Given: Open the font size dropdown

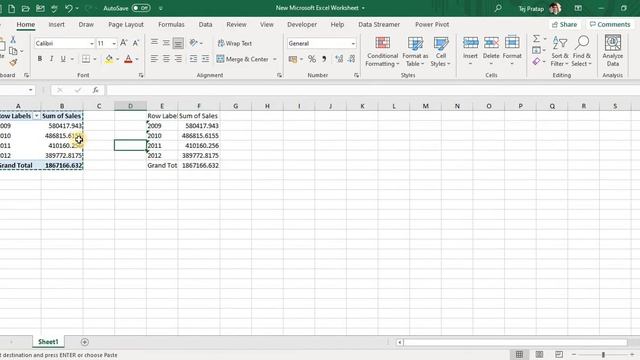Looking at the screenshot, I should [114, 43].
